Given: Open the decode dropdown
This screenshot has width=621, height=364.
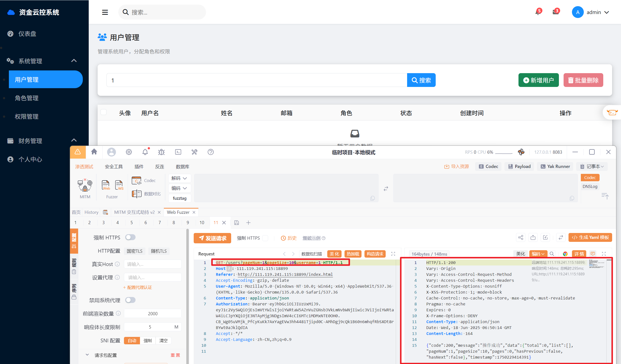Looking at the screenshot, I should tap(179, 178).
